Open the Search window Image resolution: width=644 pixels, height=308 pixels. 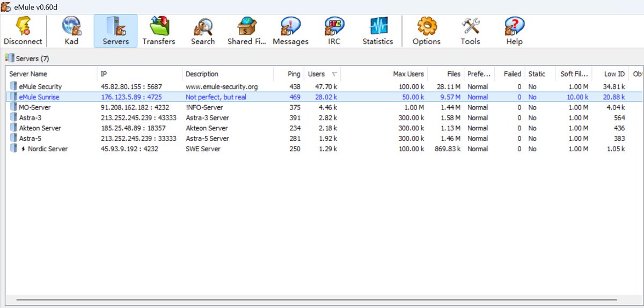click(x=203, y=31)
